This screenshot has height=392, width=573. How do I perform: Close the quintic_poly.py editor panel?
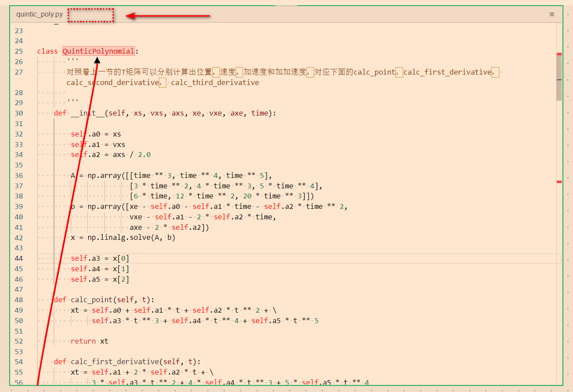(552, 14)
